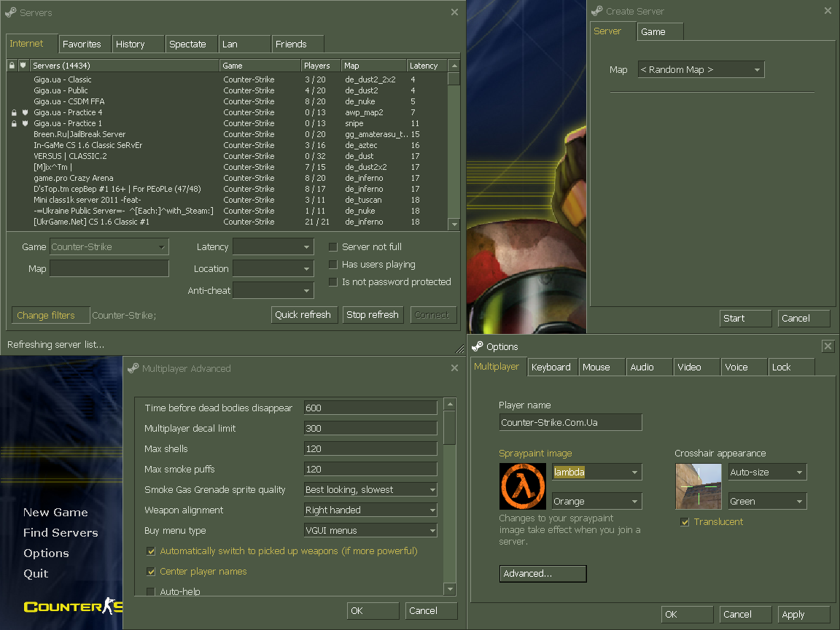This screenshot has height=630, width=840.
Task: Click the shield icon on Giga.ua - Practice 1 row
Action: coord(25,123)
